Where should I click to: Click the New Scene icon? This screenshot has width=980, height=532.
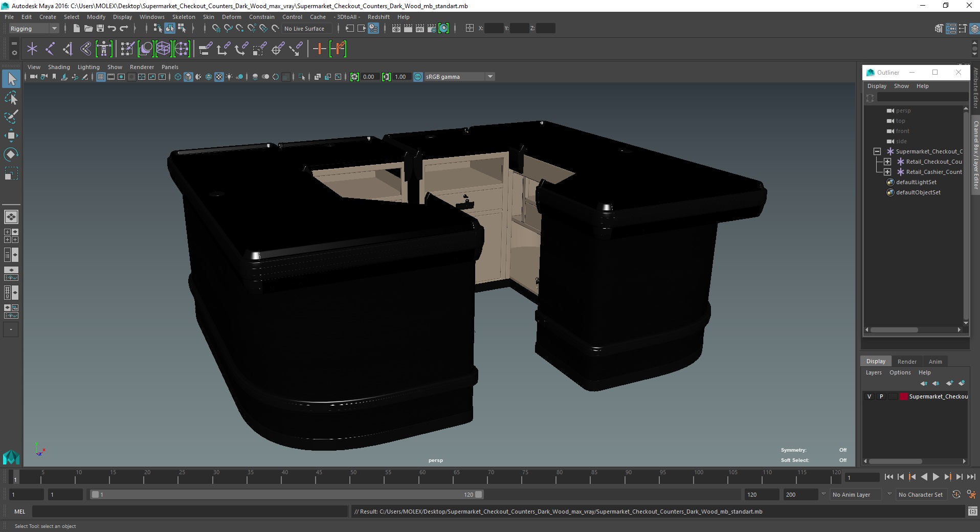(77, 29)
